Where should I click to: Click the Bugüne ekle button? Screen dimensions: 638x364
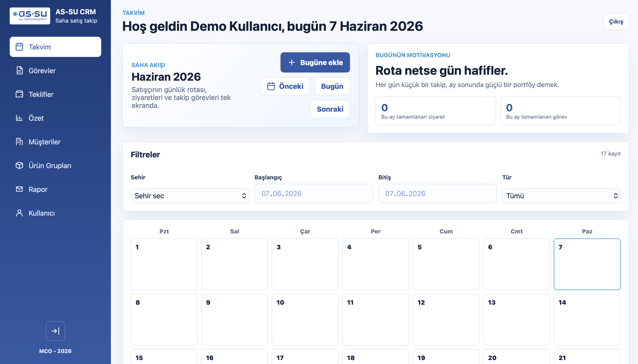[x=315, y=62]
